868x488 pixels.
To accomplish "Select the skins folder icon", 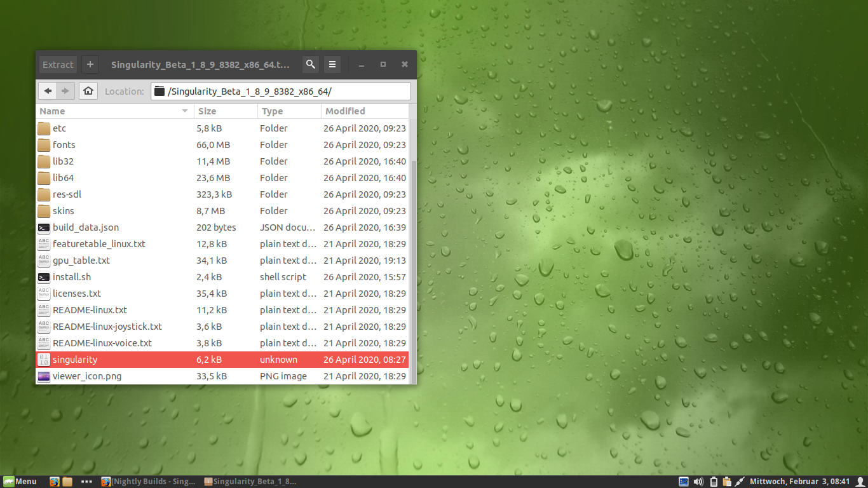I will 44,211.
